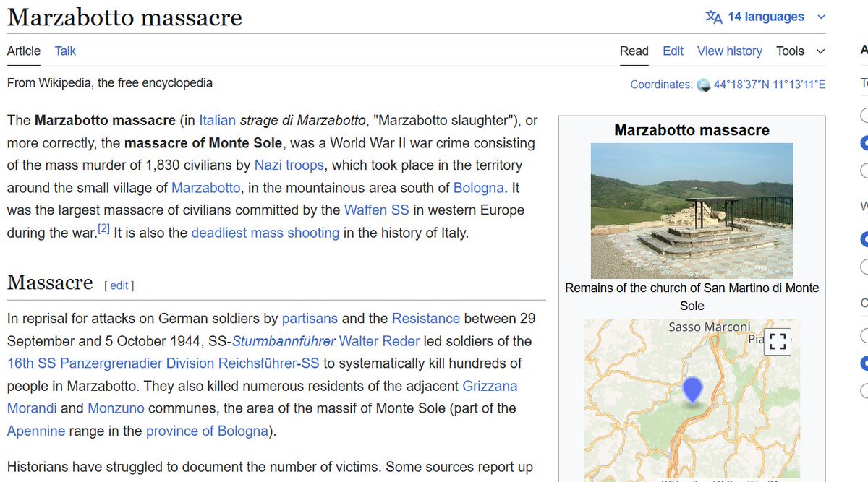Screen dimensions: 868x482
Task: Open the Sturmbannführer link
Action: (x=284, y=340)
